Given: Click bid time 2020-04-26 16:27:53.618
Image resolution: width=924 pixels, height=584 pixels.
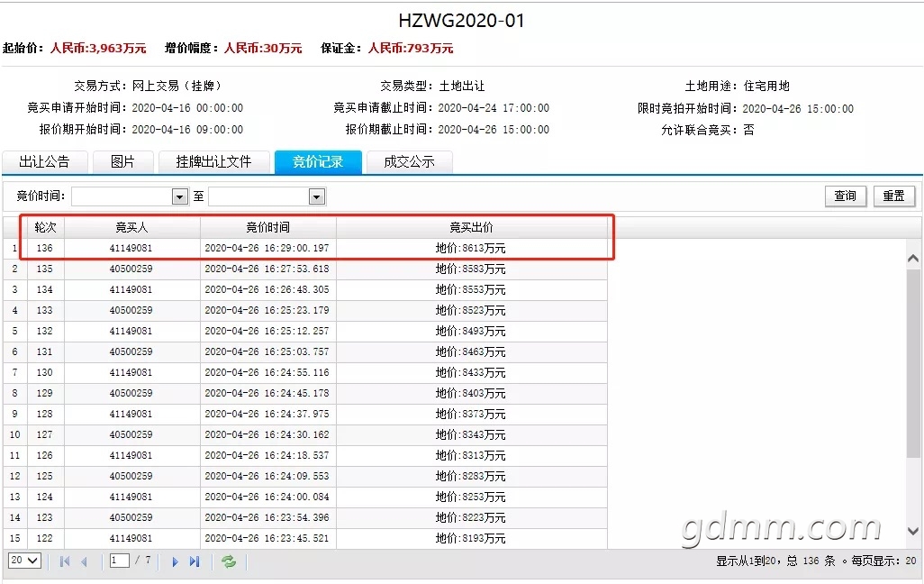Looking at the screenshot, I should click(x=267, y=269).
